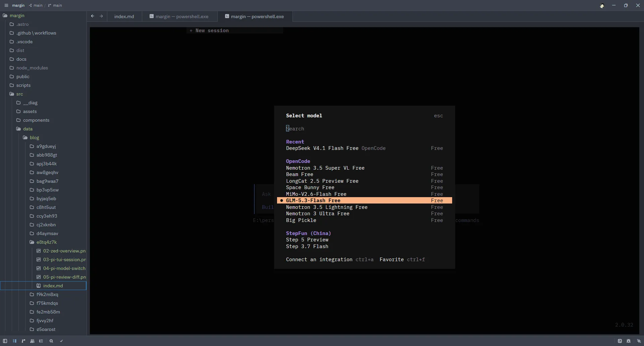Image resolution: width=644 pixels, height=346 pixels.
Task: Choose GLM-5.3-Flash Free model
Action: (364, 200)
